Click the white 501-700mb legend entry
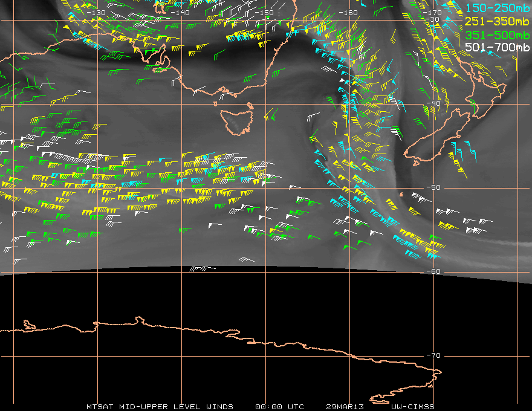The image size is (532, 411). pos(498,47)
